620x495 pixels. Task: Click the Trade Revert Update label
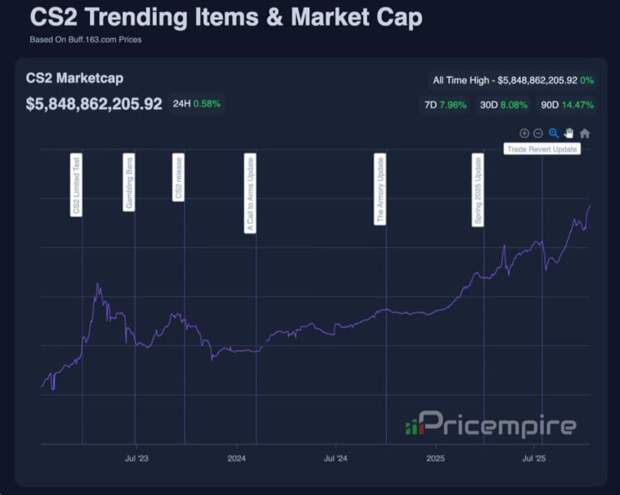(x=541, y=150)
